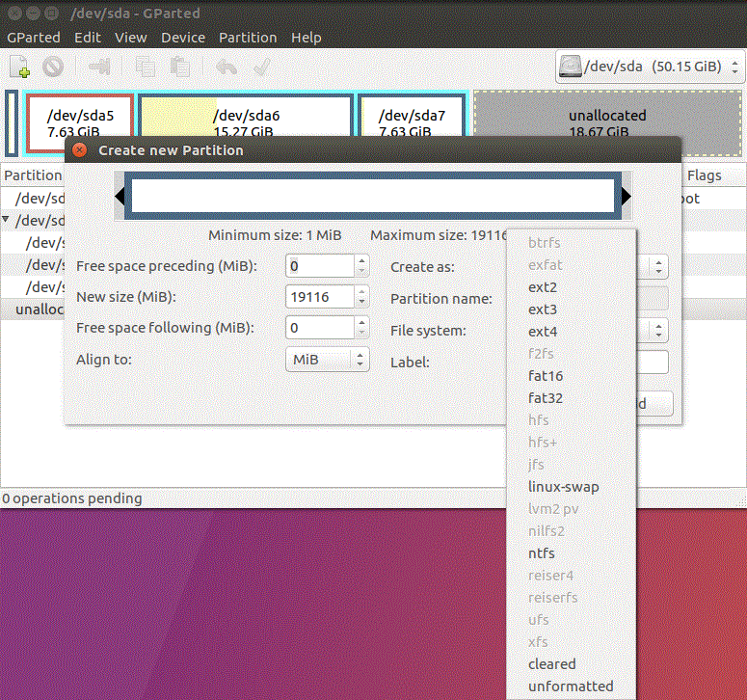Select the /dev/sda7 partition block

point(412,116)
